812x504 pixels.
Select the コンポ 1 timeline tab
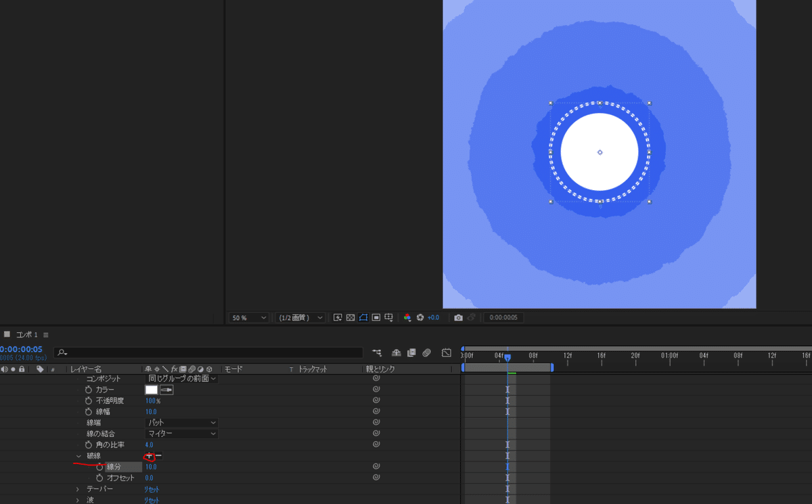[x=27, y=335]
